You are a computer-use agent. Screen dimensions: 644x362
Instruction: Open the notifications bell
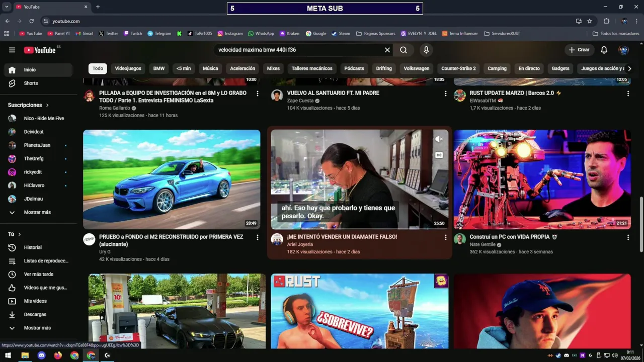[x=604, y=50]
